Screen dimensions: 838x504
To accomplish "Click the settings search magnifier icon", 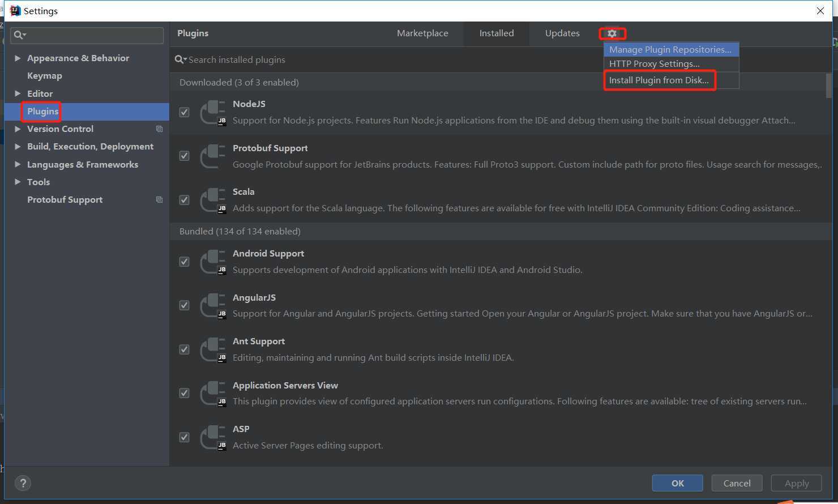I will 19,35.
